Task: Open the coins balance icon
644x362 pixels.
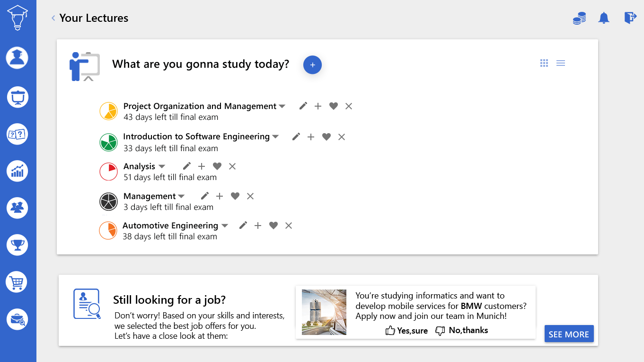Action: (x=579, y=18)
